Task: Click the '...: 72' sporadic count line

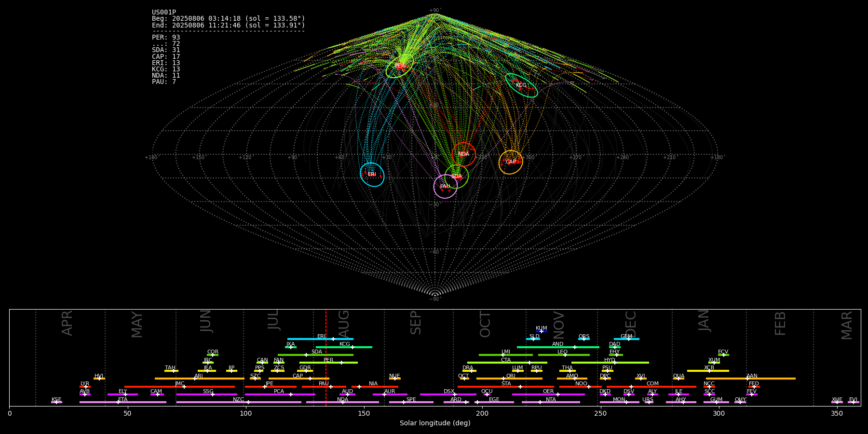Action: pos(166,44)
